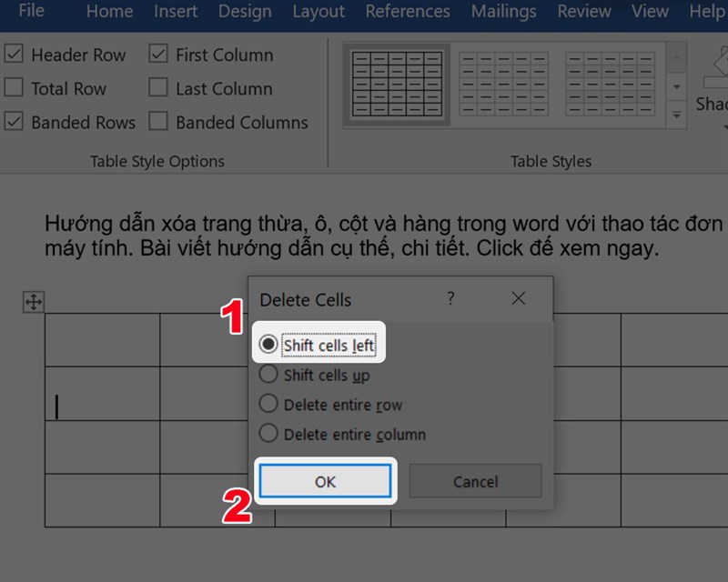728x582 pixels.
Task: Choose the second table style thumbnail
Action: pyautogui.click(x=504, y=84)
